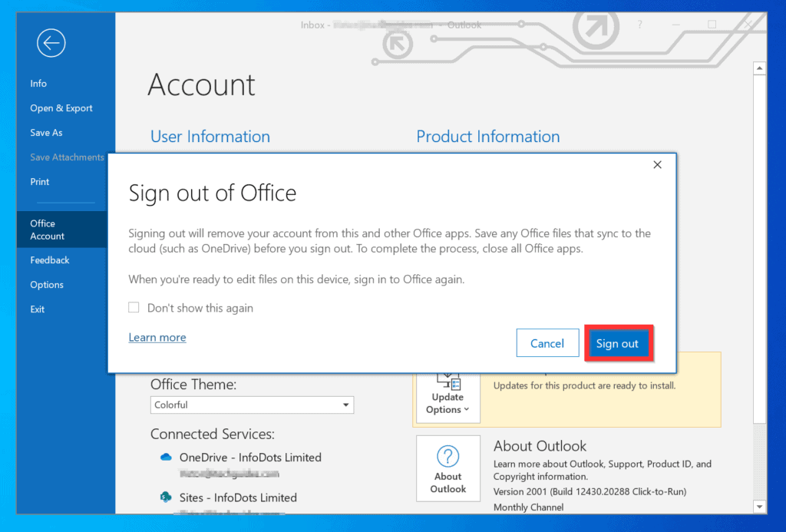The width and height of the screenshot is (786, 532).
Task: Click Save Attachments in the sidebar
Action: tap(68, 157)
